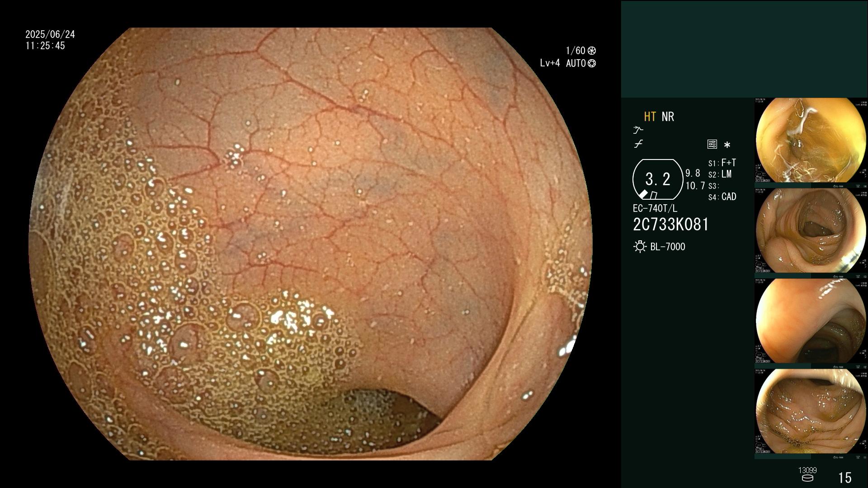Click the remaining storage count 13099
The width and height of the screenshot is (868, 488).
point(807,470)
